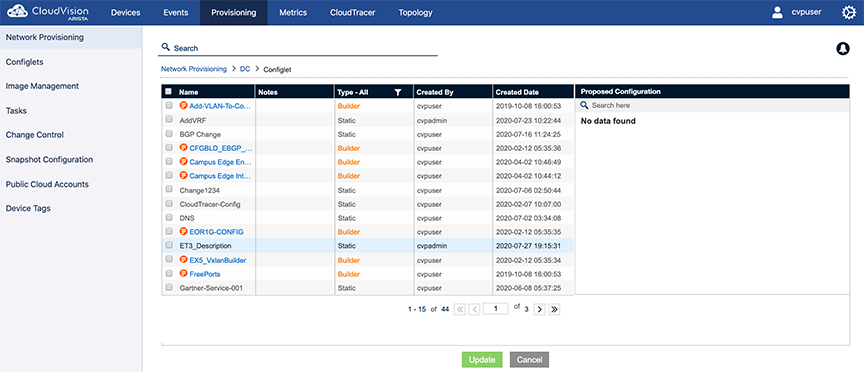The height and width of the screenshot is (372, 864).
Task: Click the cvpuser profile avatar icon
Action: 777,12
